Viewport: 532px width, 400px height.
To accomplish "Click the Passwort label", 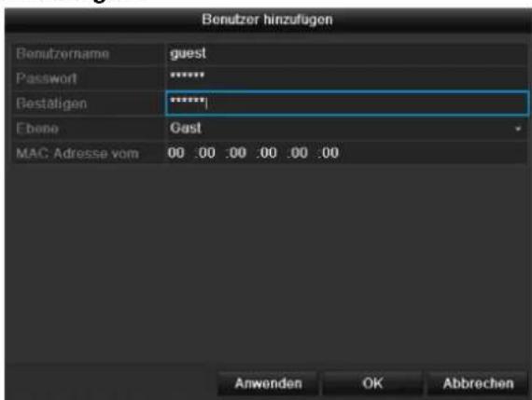I will click(x=47, y=78).
